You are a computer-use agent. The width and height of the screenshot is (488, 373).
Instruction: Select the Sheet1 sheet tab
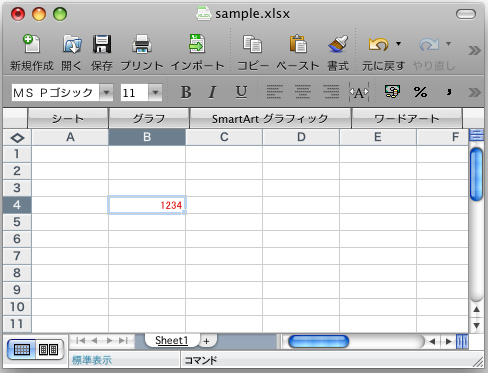(172, 340)
